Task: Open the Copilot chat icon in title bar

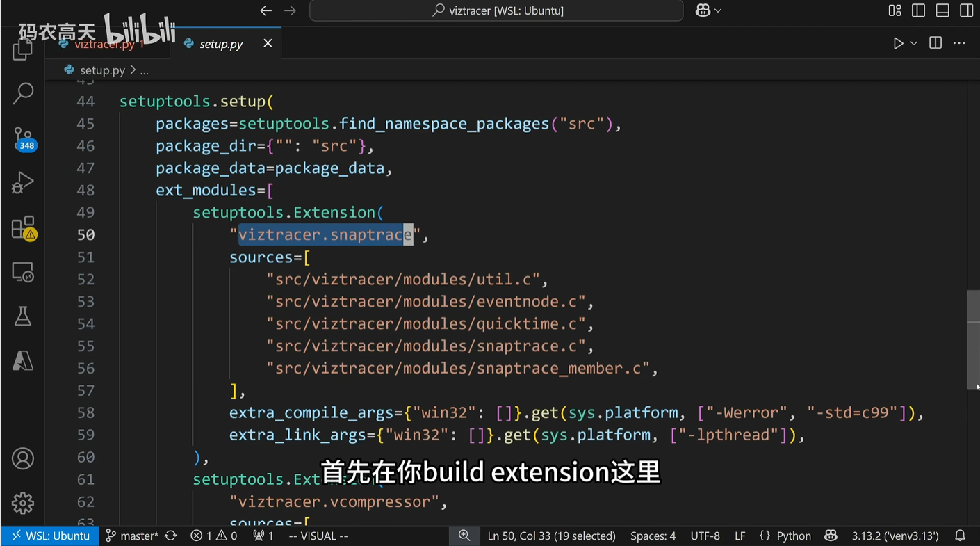Action: [x=703, y=10]
